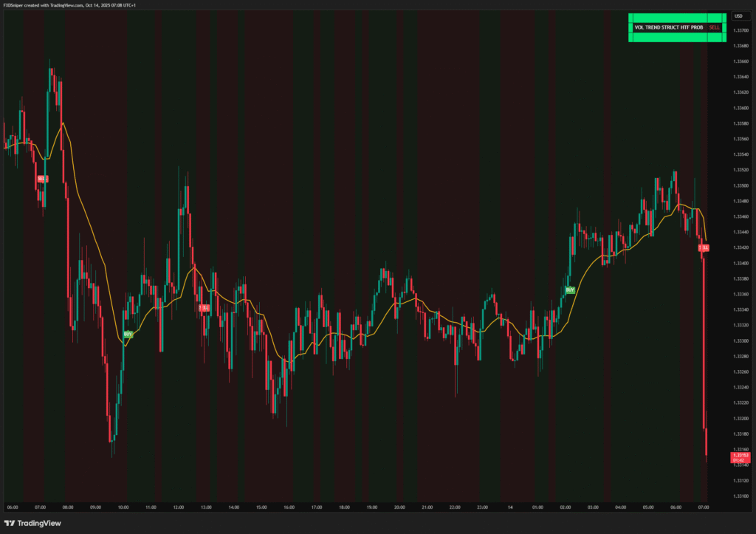Open the USD currency selector
This screenshot has width=756, height=534.
[x=738, y=16]
